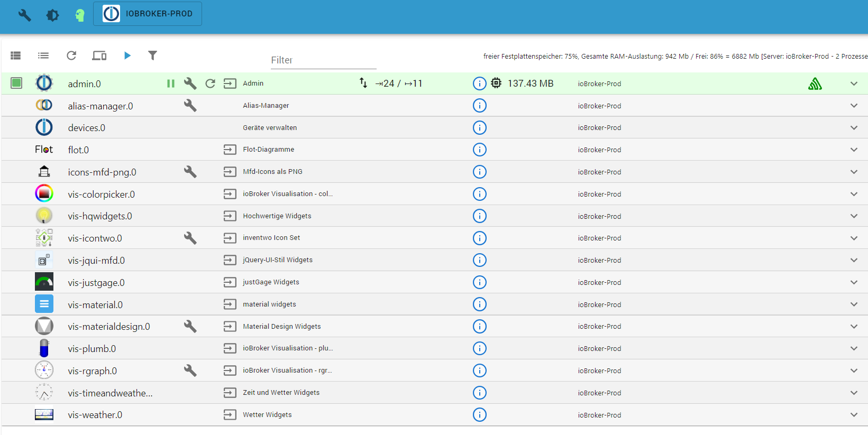Restart the admin.0 instance
This screenshot has width=868, height=435.
[210, 84]
